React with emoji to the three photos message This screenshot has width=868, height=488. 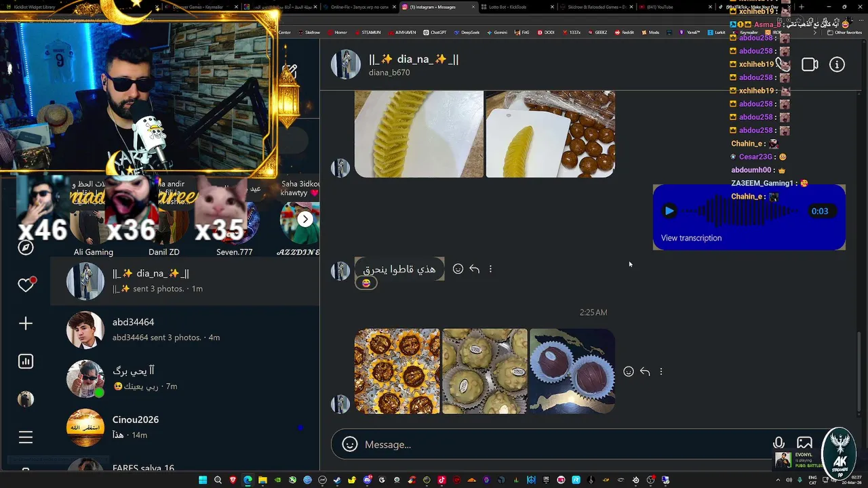[x=629, y=371]
